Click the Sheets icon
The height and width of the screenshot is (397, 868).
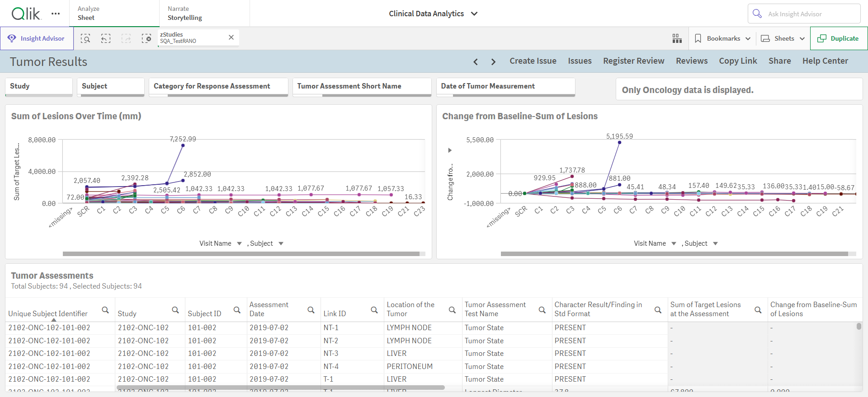click(765, 38)
